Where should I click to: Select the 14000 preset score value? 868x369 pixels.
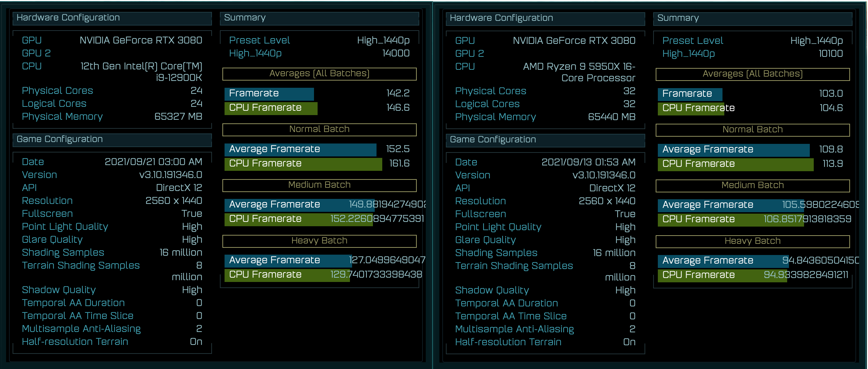396,53
